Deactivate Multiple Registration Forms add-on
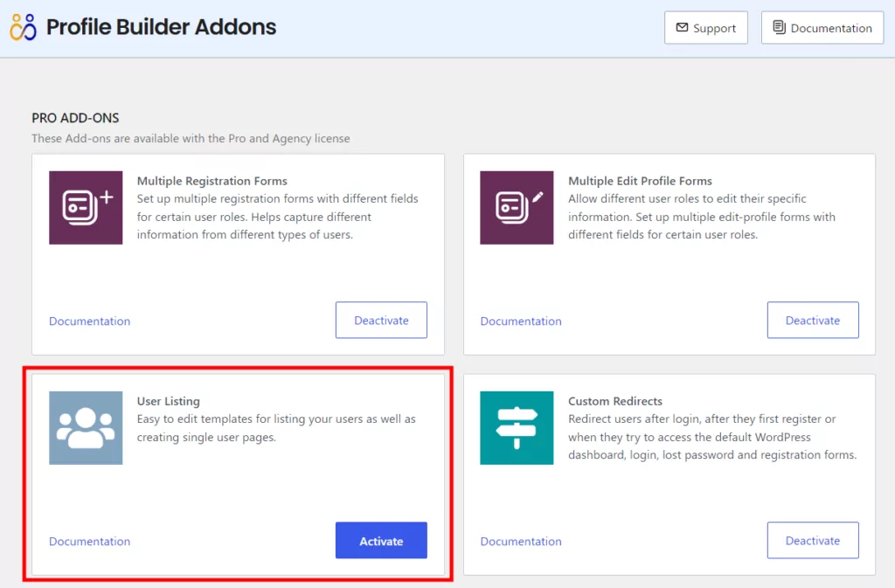The image size is (895, 588). point(381,320)
